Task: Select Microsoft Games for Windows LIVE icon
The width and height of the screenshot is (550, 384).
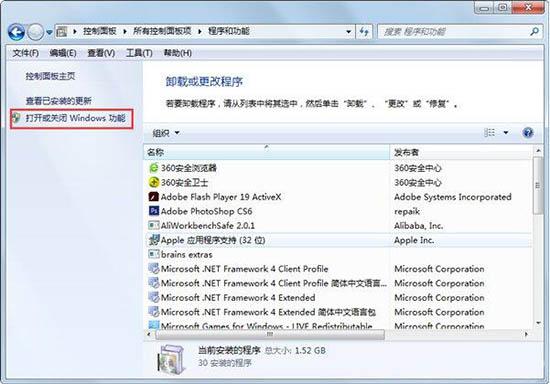Action: [x=154, y=325]
